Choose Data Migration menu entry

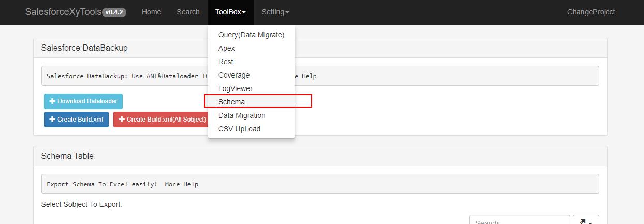252,115
